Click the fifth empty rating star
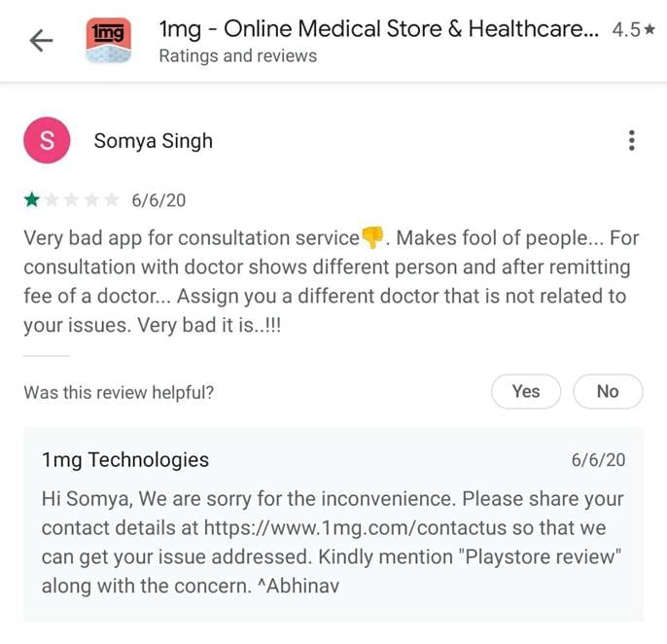The image size is (667, 644). 113,200
